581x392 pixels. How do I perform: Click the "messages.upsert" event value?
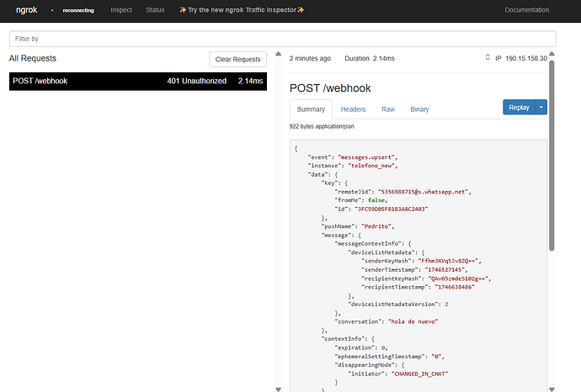(x=367, y=157)
